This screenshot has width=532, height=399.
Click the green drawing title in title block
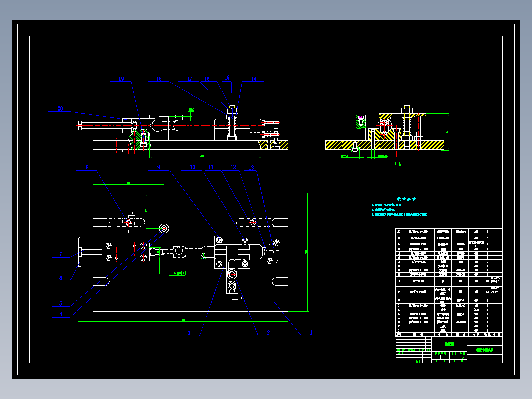(485, 350)
